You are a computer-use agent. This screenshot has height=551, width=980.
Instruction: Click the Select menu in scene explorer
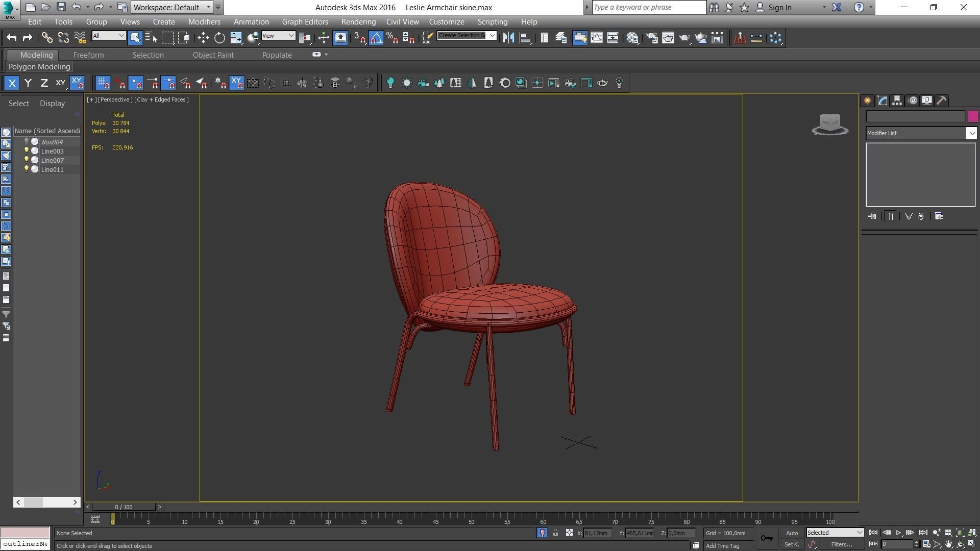tap(19, 104)
